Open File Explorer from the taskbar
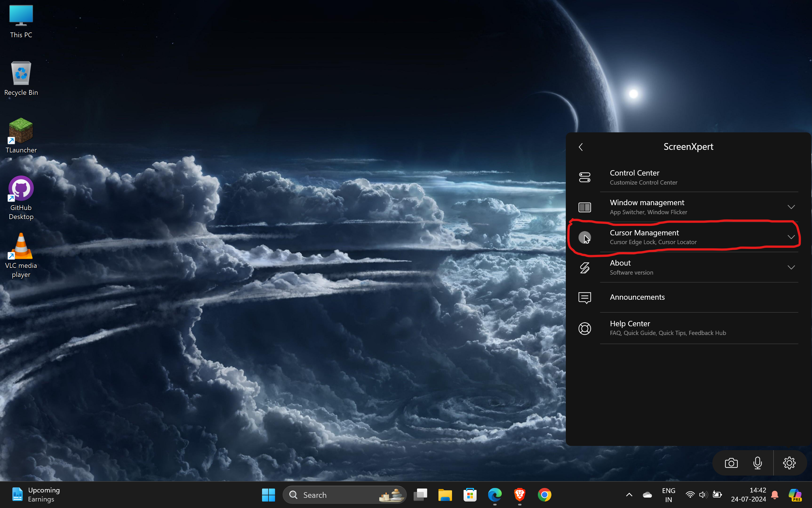The image size is (812, 508). point(445,495)
